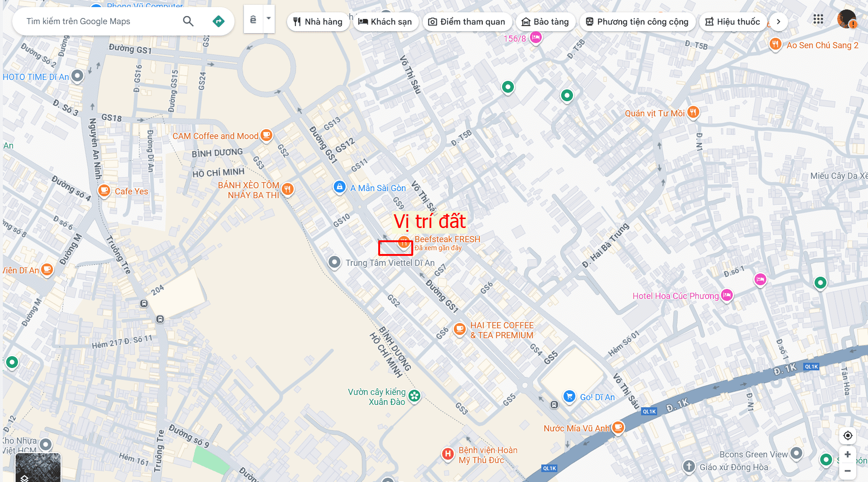This screenshot has width=868, height=482.
Task: Select the Hiệu thuốc chip
Action: tap(733, 22)
